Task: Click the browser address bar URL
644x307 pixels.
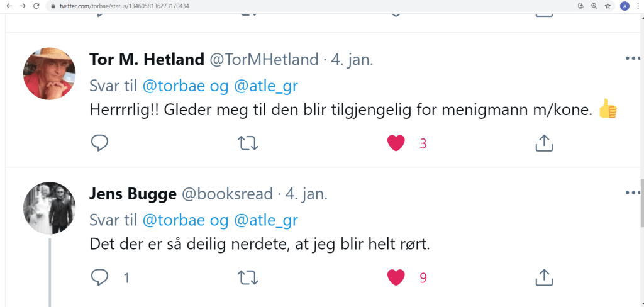Action: click(126, 6)
